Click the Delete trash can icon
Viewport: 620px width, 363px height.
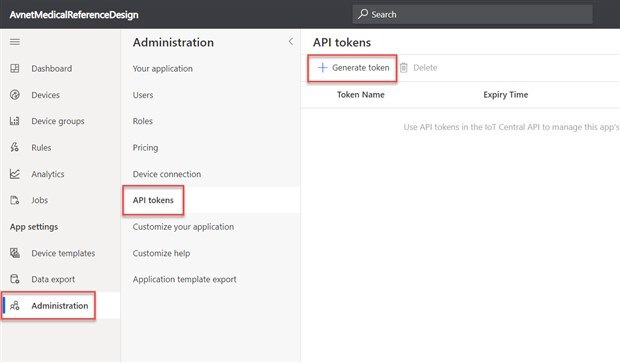(403, 68)
